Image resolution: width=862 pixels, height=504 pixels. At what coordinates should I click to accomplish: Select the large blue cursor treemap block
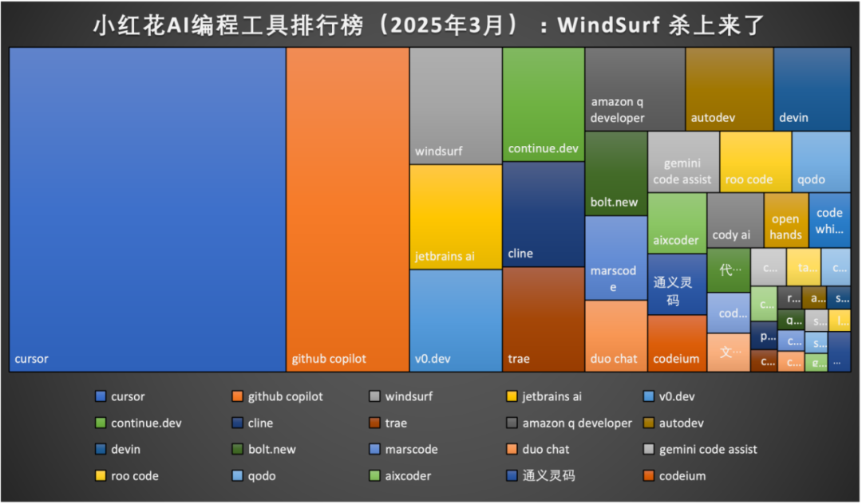pyautogui.click(x=148, y=209)
